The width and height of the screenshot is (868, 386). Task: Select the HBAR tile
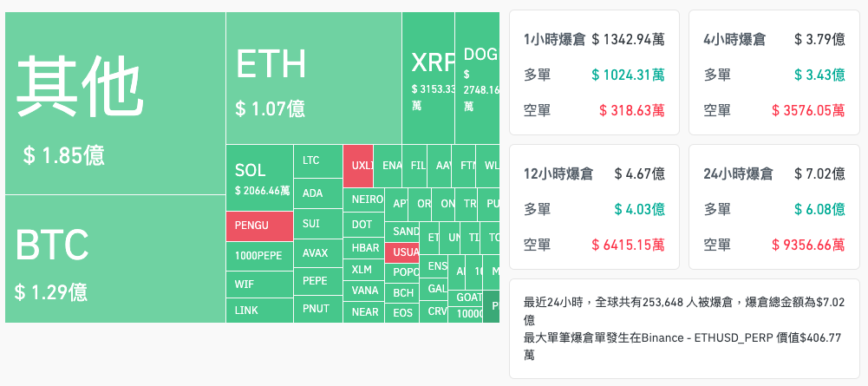point(365,247)
